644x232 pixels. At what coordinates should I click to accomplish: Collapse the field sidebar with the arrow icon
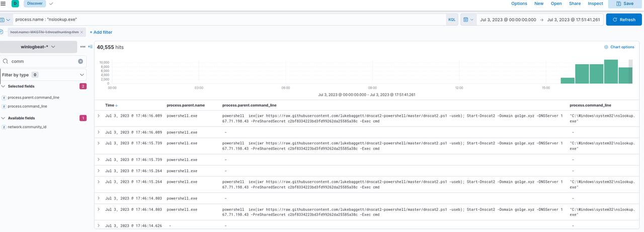(x=91, y=47)
